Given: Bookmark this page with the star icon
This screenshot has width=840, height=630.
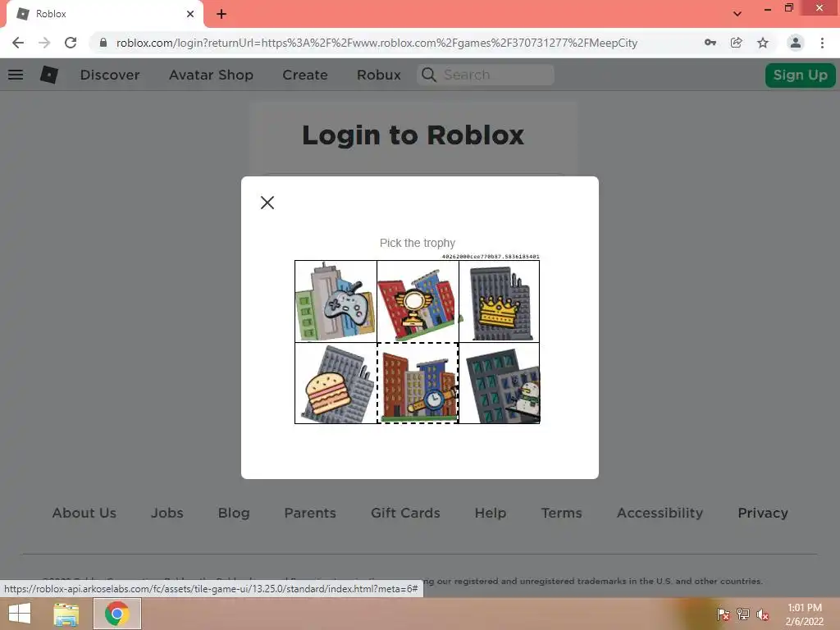Looking at the screenshot, I should pos(763,43).
